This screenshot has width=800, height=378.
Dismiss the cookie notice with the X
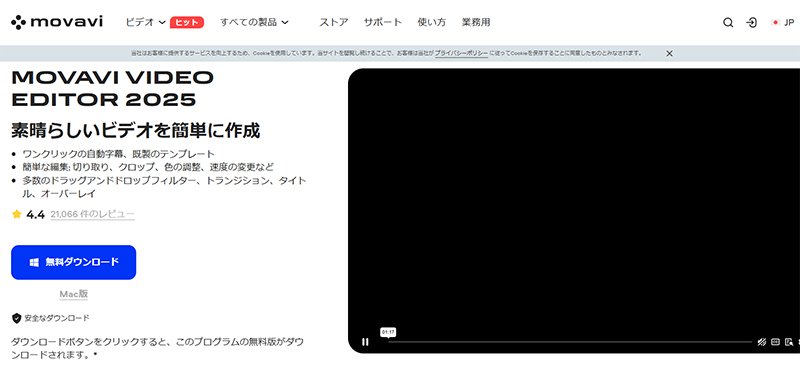[669, 53]
